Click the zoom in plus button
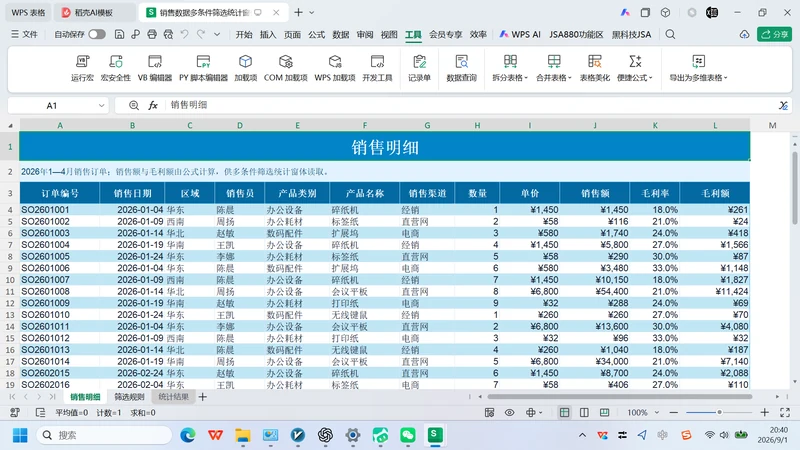The height and width of the screenshot is (450, 800). 764,412
